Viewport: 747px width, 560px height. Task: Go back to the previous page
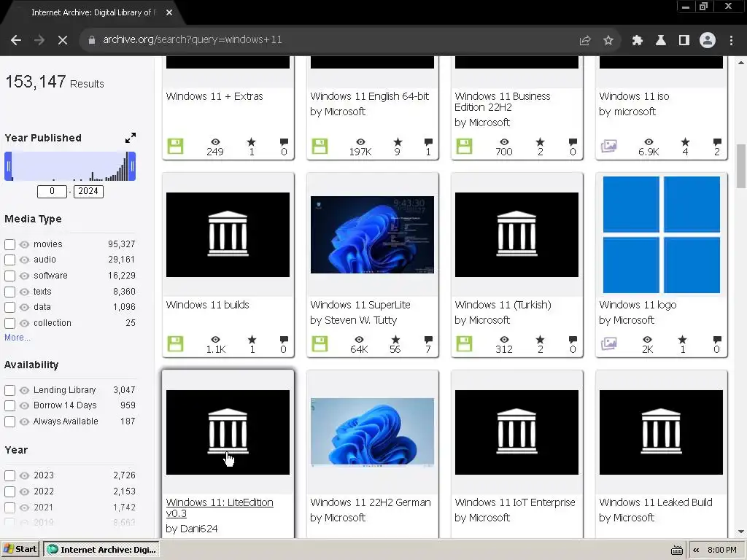click(x=16, y=41)
